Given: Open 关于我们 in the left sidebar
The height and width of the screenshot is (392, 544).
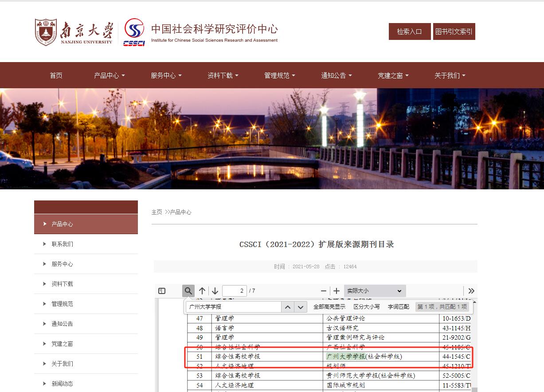Looking at the screenshot, I should click(x=86, y=364).
